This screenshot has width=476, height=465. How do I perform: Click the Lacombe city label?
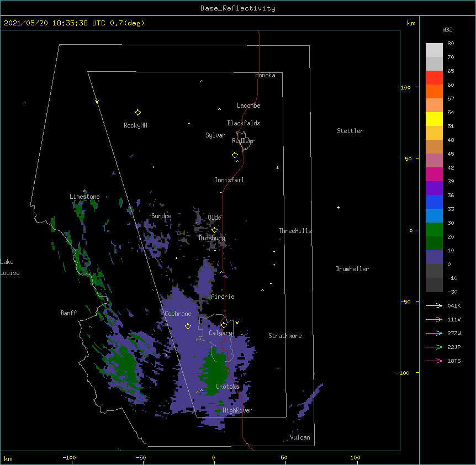248,105
